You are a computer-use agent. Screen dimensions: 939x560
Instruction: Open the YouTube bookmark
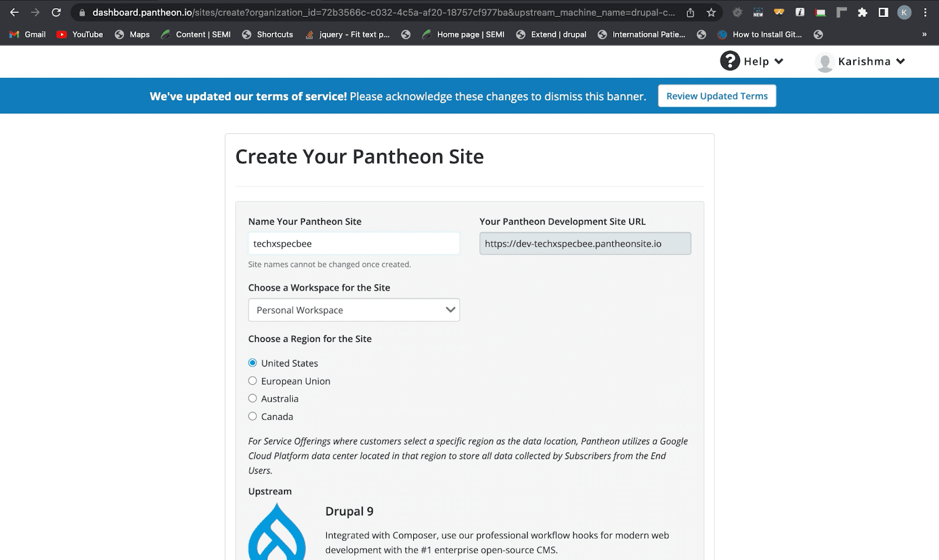[x=80, y=35]
